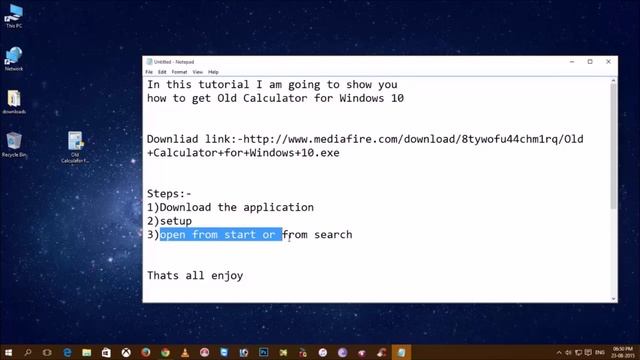
Task: Select the downloads folder on the desktop
Action: point(14,102)
